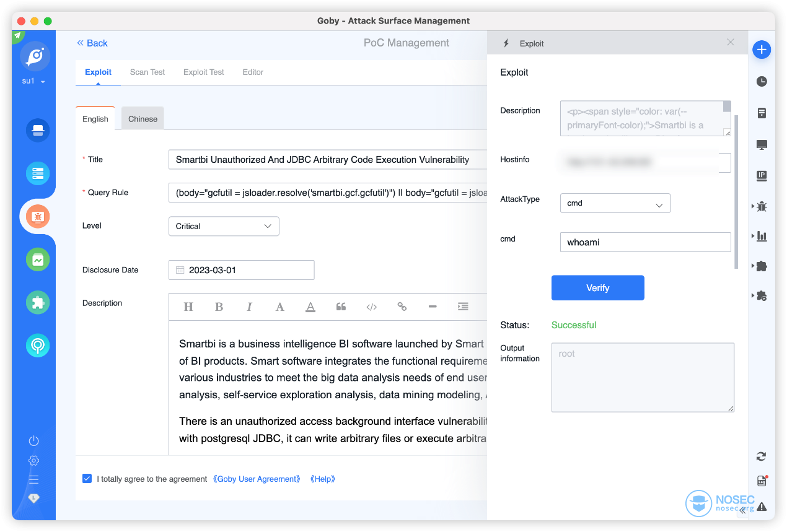Switch to the Exploit tab

click(98, 72)
